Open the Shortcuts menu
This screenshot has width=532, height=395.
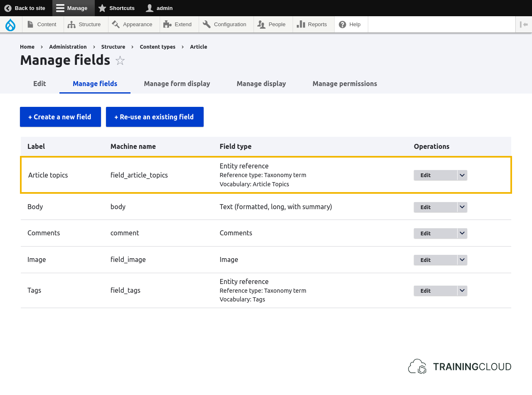[117, 8]
